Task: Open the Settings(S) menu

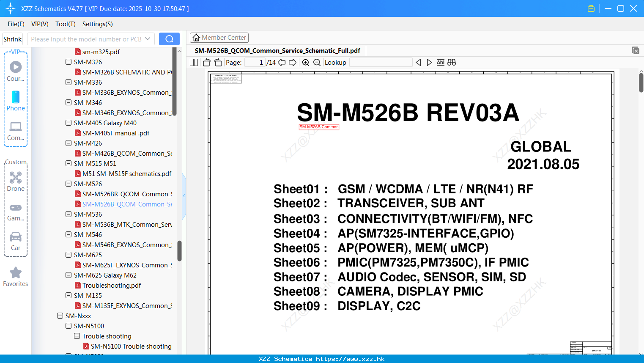Action: [x=98, y=24]
